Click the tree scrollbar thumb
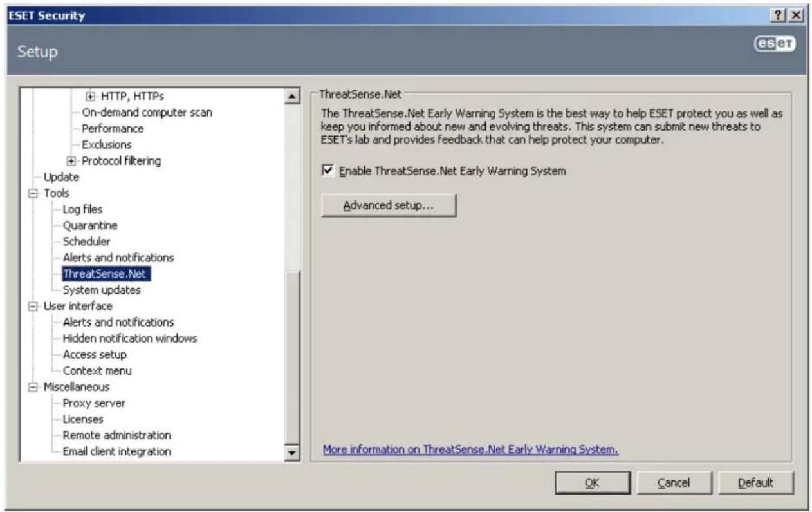This screenshot has height=512, width=812. (292, 359)
